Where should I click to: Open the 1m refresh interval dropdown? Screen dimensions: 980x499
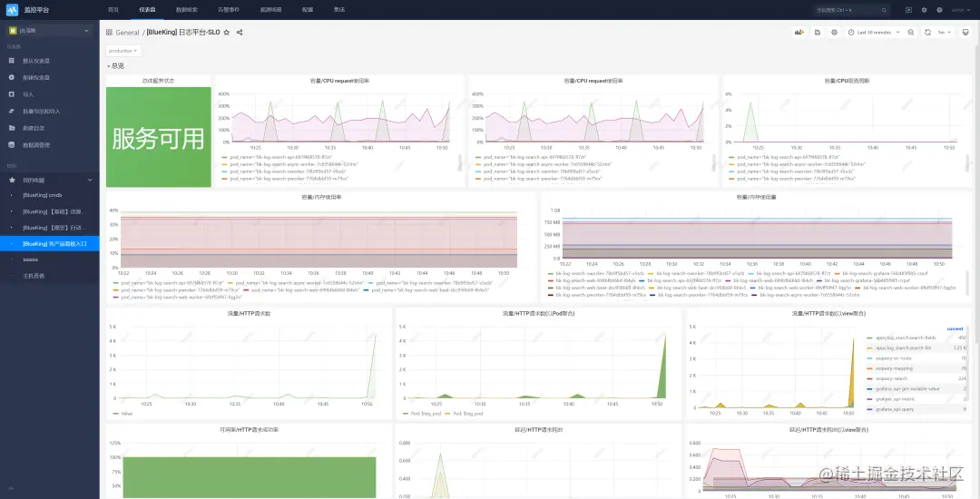point(943,33)
